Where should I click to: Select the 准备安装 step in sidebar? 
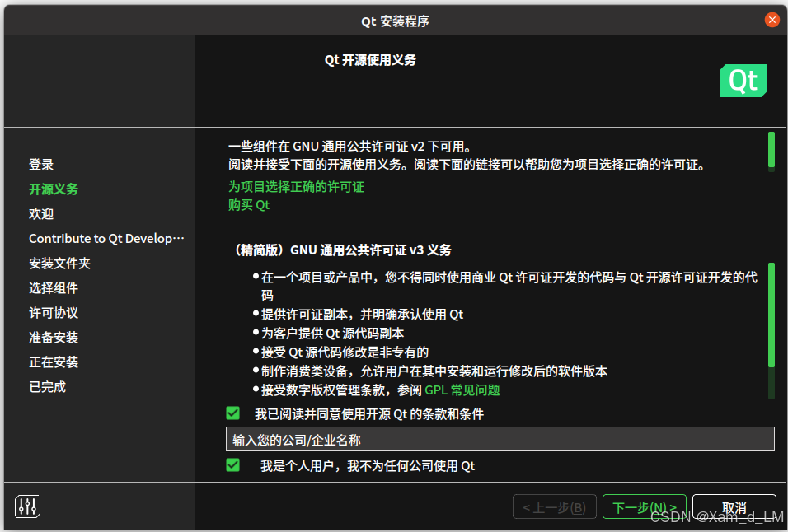(54, 338)
